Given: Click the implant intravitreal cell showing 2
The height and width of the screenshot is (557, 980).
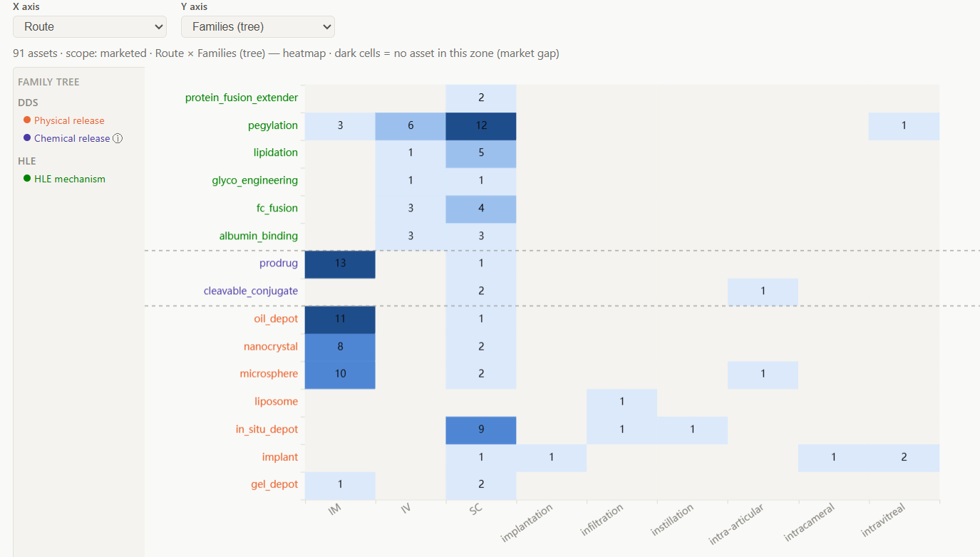Looking at the screenshot, I should point(904,458).
